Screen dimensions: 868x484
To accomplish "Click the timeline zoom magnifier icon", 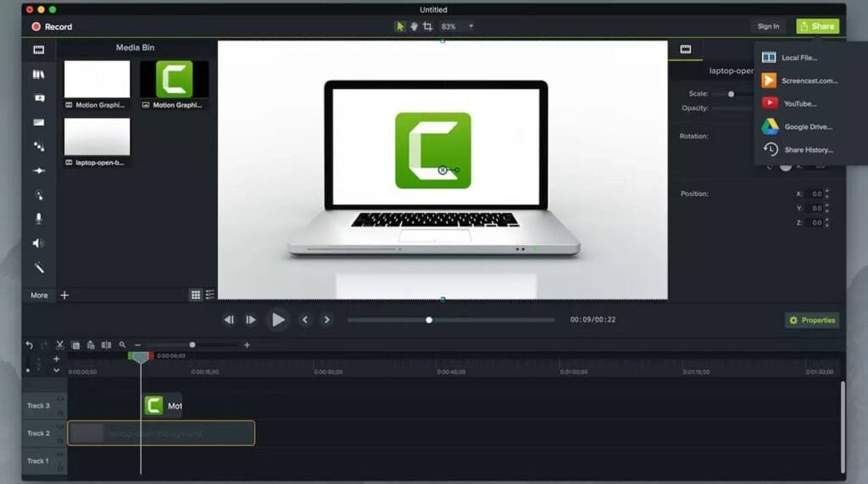I will pos(122,345).
